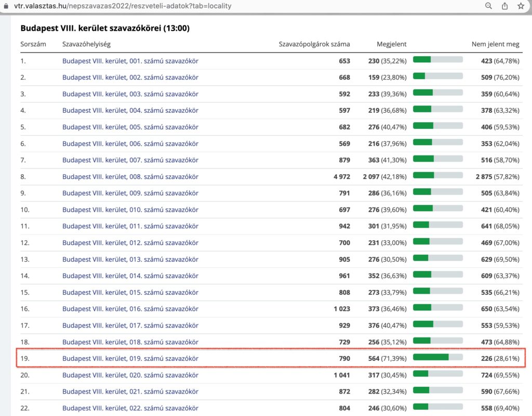Click the lock icon in address bar

(x=5, y=6)
